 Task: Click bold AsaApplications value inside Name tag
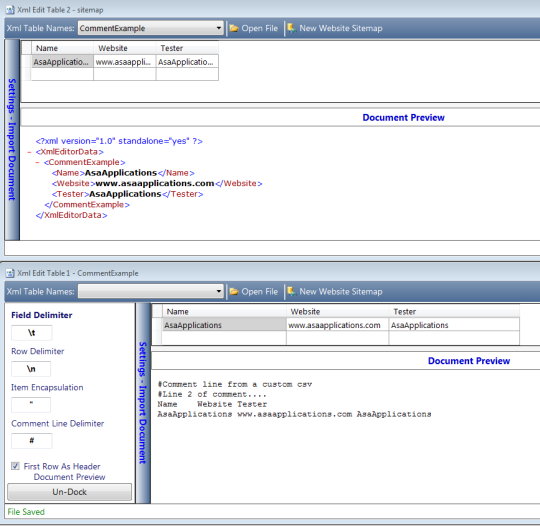tap(121, 173)
